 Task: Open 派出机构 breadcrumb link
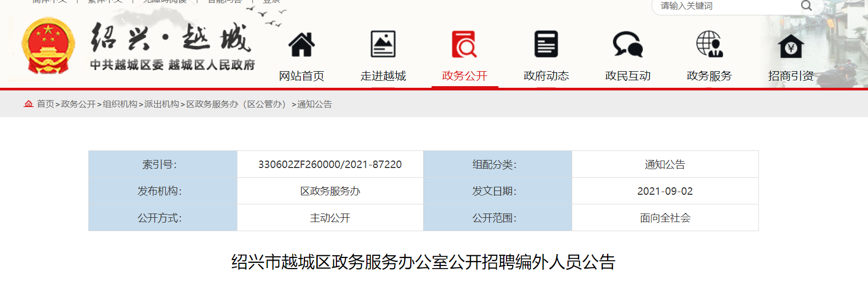pos(162,104)
